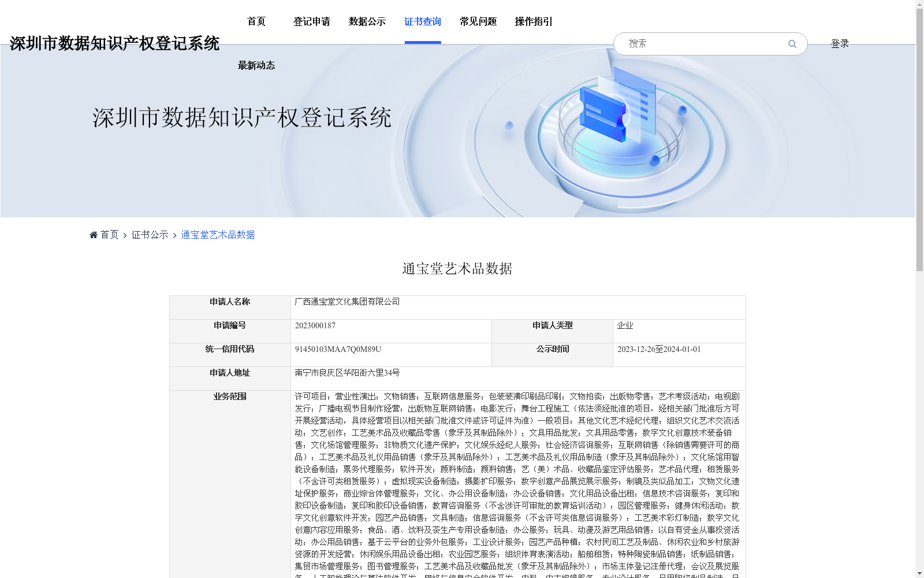Go to 数据公示 menu item
Image resolution: width=924 pixels, height=578 pixels.
click(x=367, y=22)
